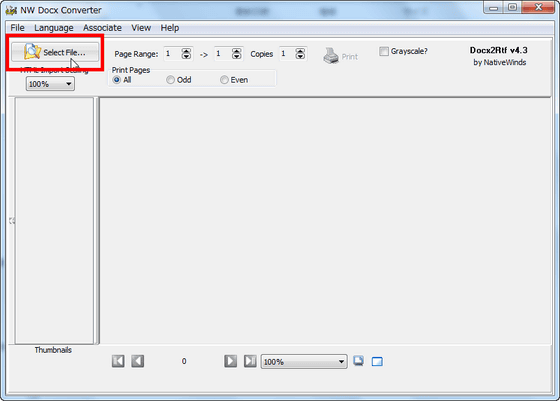Click the blue window view icon in bottom bar

[x=377, y=362]
